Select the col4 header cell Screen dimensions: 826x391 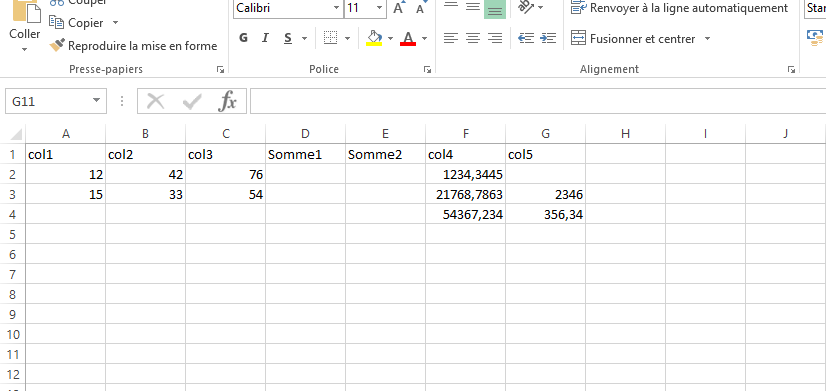[465, 155]
